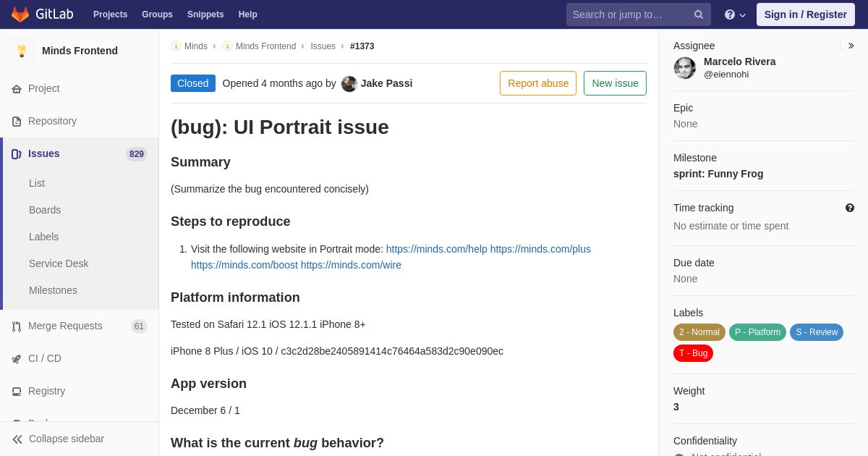Click the search magnifier icon

[x=699, y=14]
